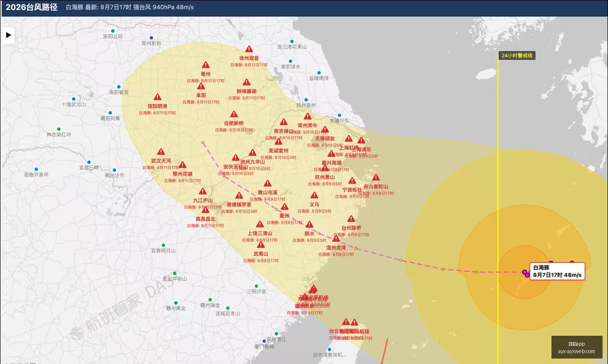Image resolution: width=608 pixels, height=364 pixels.
Task: Click the 黄山屯溪 warning triangle
Action: pos(267,183)
